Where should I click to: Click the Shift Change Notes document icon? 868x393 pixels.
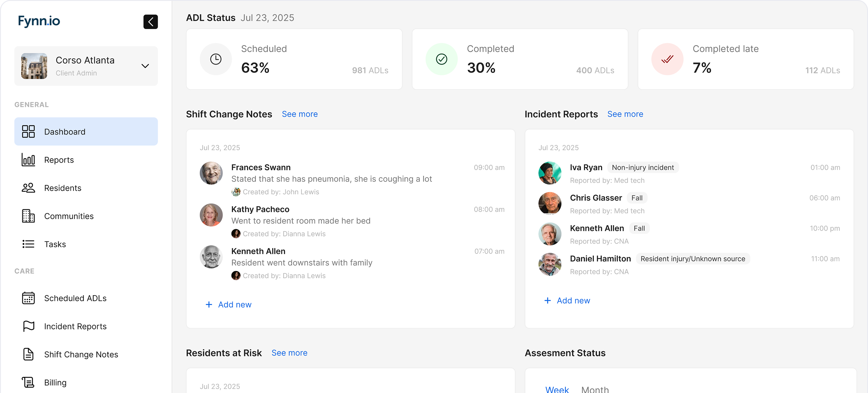[28, 354]
